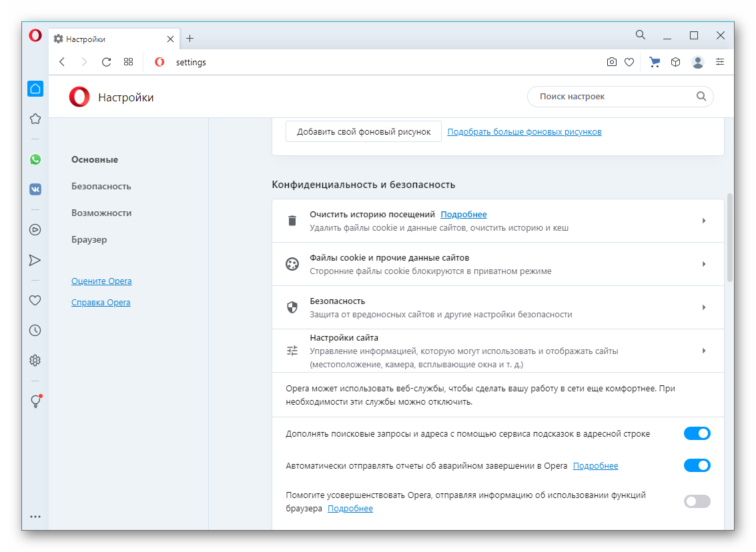Expand Очистить историю посещений row
Image resolution: width=756 pixels, height=552 pixels.
click(x=497, y=221)
